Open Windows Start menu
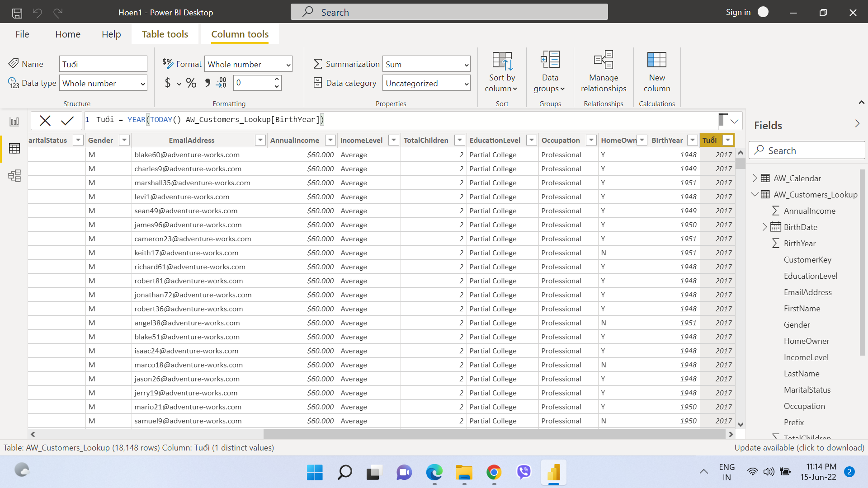Image resolution: width=868 pixels, height=488 pixels. pos(315,473)
